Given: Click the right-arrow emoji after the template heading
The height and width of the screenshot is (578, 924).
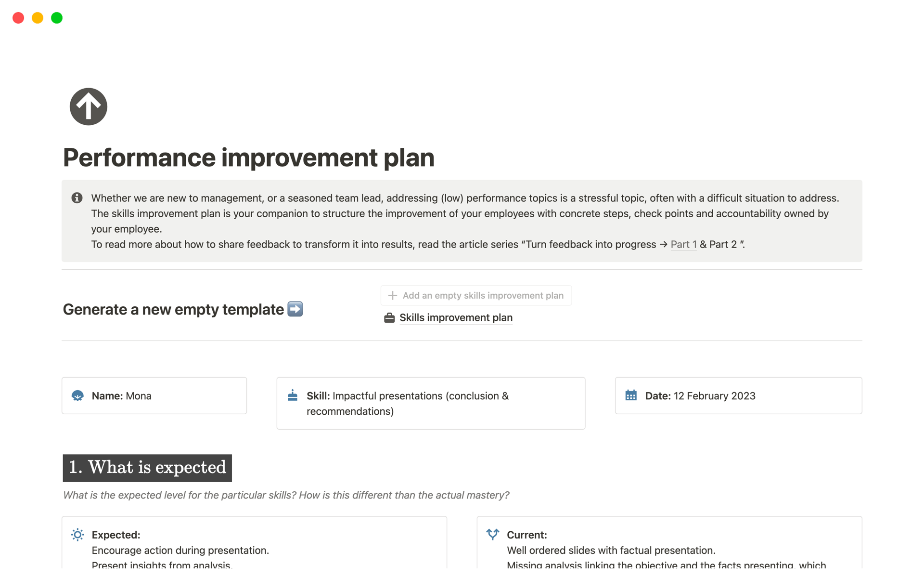Looking at the screenshot, I should [295, 309].
